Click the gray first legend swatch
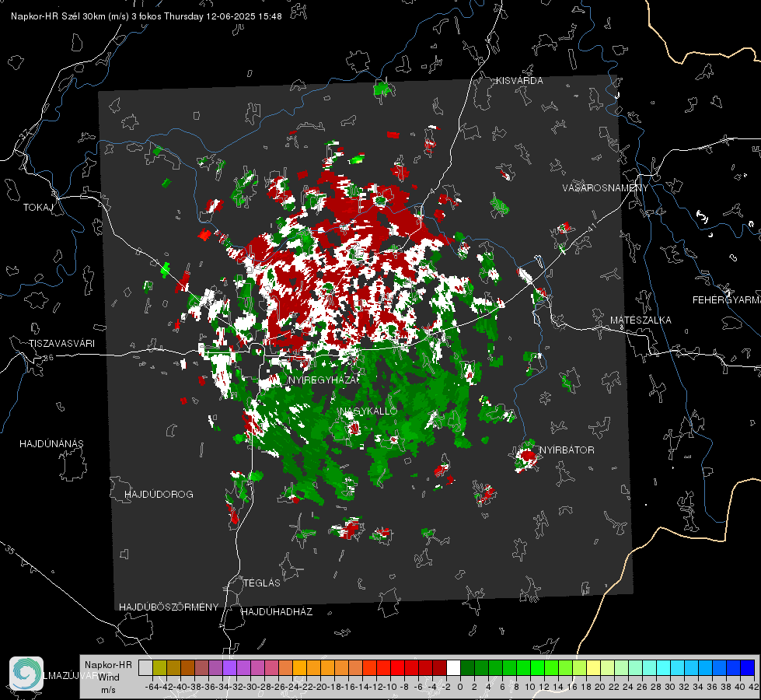This screenshot has height=700, width=761. tap(145, 667)
